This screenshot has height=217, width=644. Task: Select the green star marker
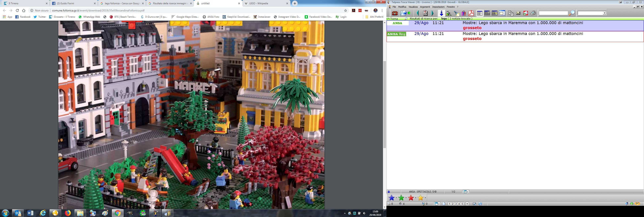point(401,198)
